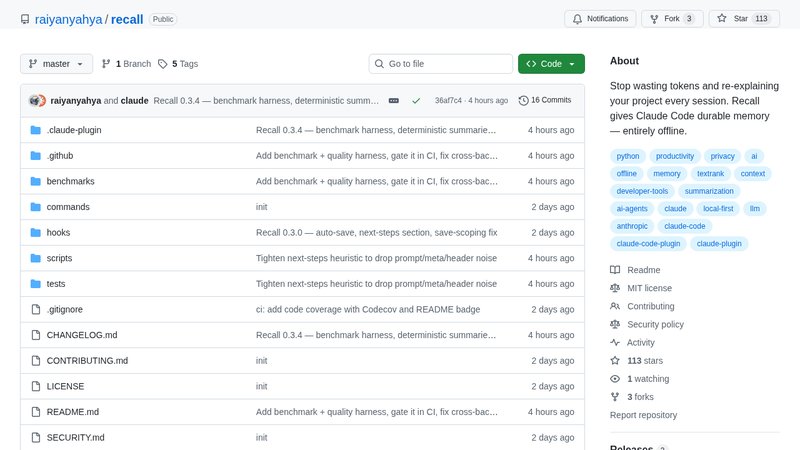The width and height of the screenshot is (800, 450).
Task: Click the watching eye icon
Action: tap(615, 379)
